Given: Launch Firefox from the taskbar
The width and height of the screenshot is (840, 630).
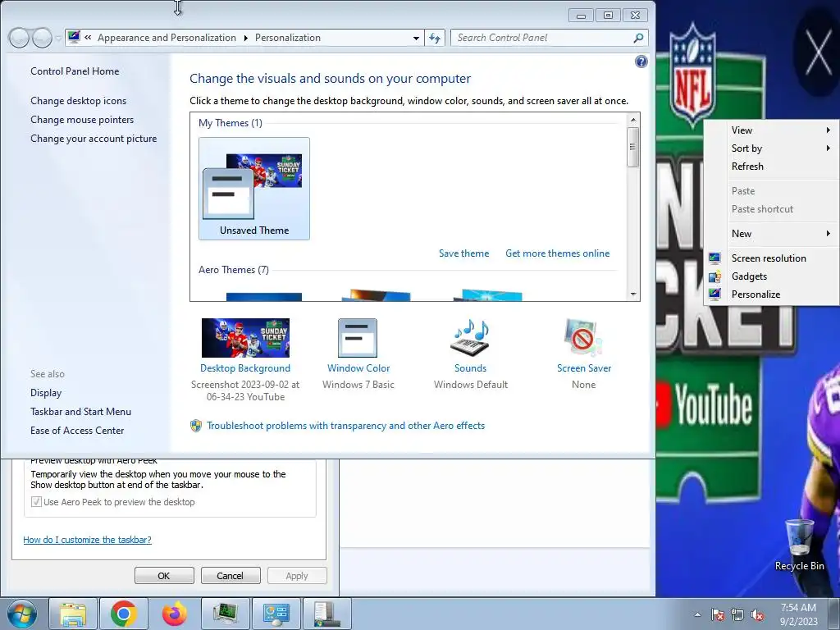Looking at the screenshot, I should point(175,614).
